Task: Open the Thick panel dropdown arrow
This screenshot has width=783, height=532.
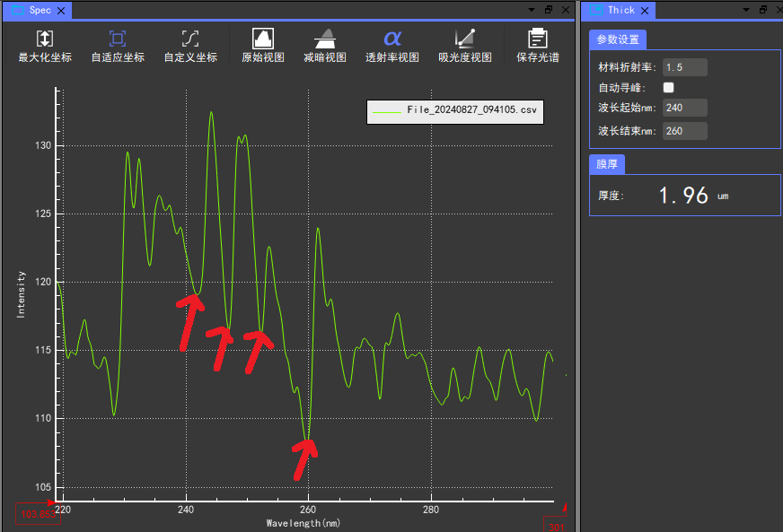Action: click(747, 10)
